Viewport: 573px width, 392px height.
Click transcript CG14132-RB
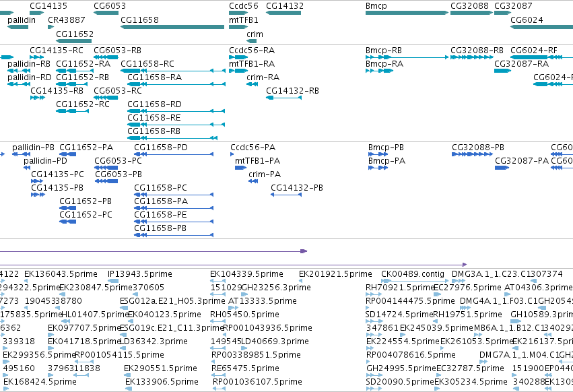[x=283, y=98]
